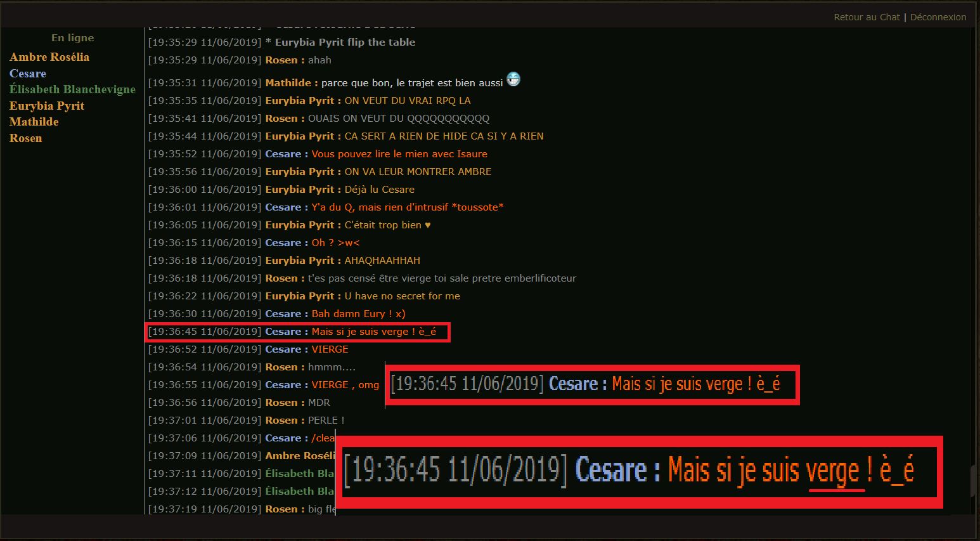980x541 pixels.
Task: Click timestamp 19:37:06 11/06/2019
Action: click(205, 438)
